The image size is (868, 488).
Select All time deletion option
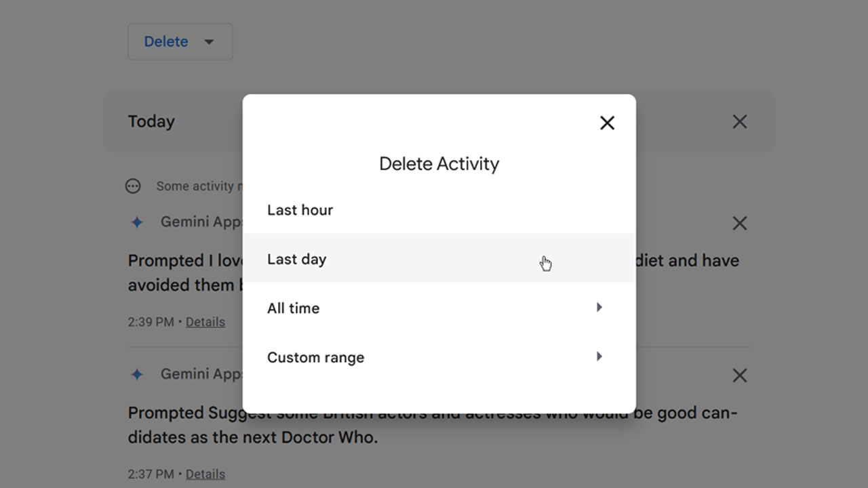439,308
